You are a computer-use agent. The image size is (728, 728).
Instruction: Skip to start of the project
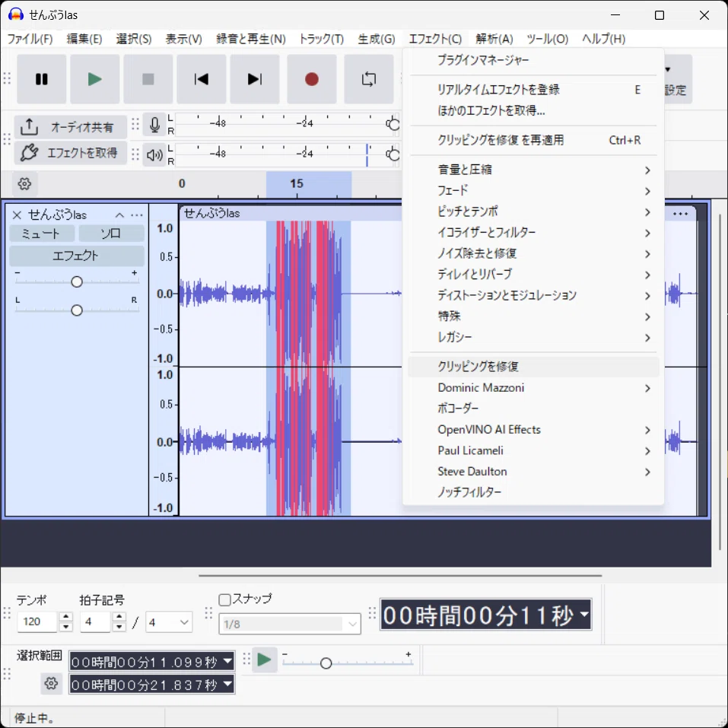tap(201, 79)
